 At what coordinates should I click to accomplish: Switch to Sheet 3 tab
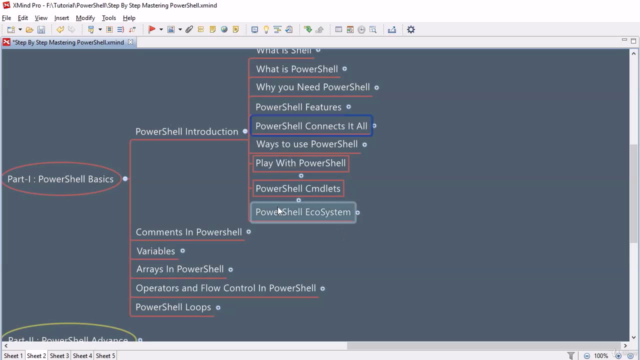click(59, 356)
